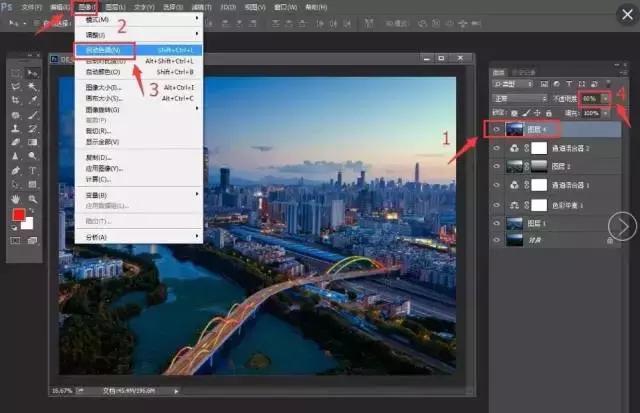Open the 文件(F) menu in the menu bar
The width and height of the screenshot is (640, 413).
32,6
